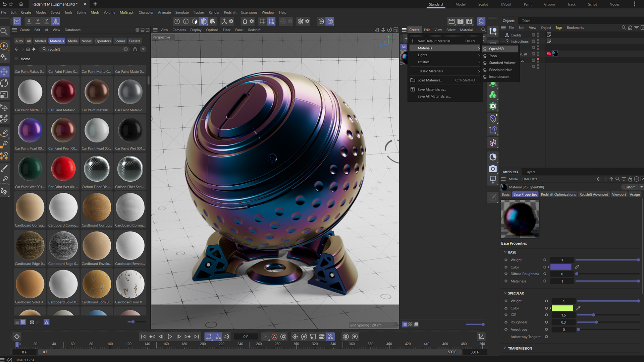This screenshot has width=644, height=362.
Task: Select the Points mode icon in the top toolbar
Action: pos(177,21)
